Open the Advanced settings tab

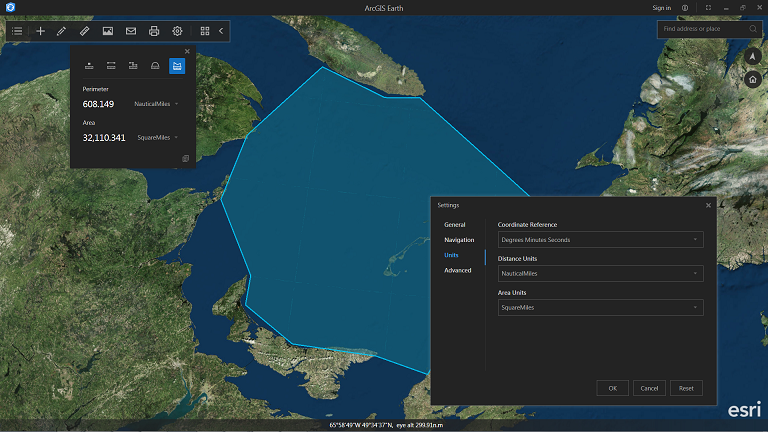coord(458,270)
